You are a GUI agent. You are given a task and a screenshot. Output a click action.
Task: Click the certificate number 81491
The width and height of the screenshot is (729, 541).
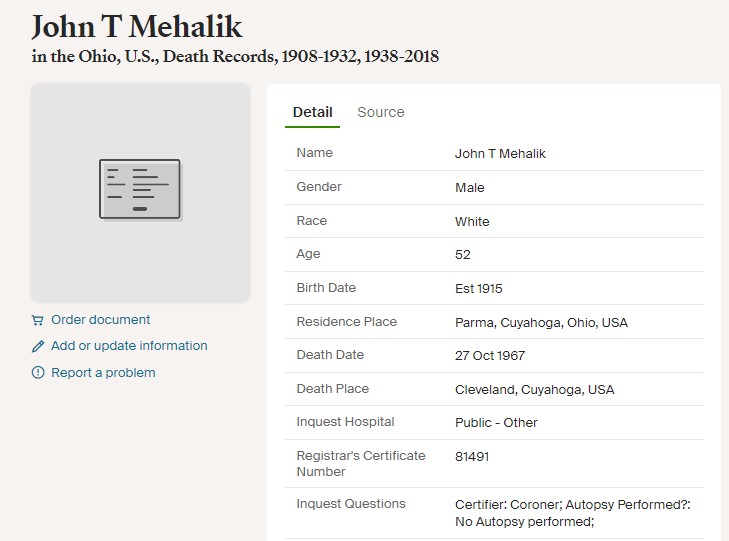point(472,456)
